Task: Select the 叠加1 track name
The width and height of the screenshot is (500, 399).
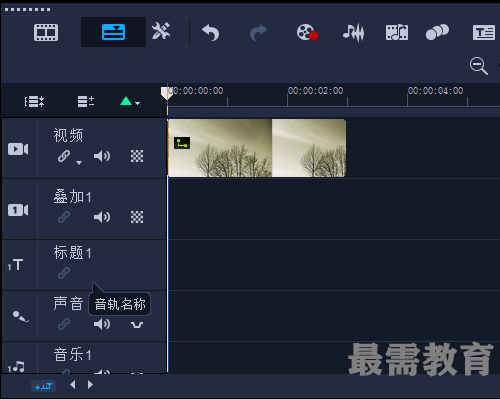Action: coord(72,197)
